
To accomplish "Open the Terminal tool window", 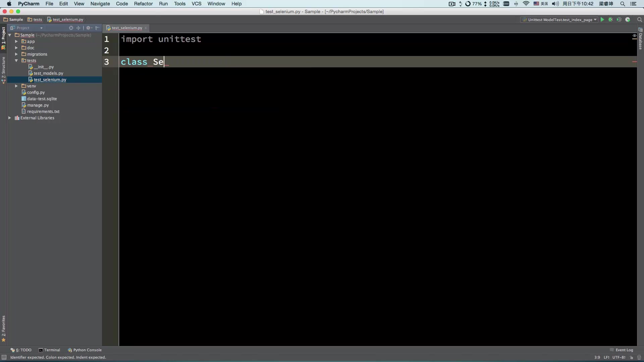I will pos(49,350).
